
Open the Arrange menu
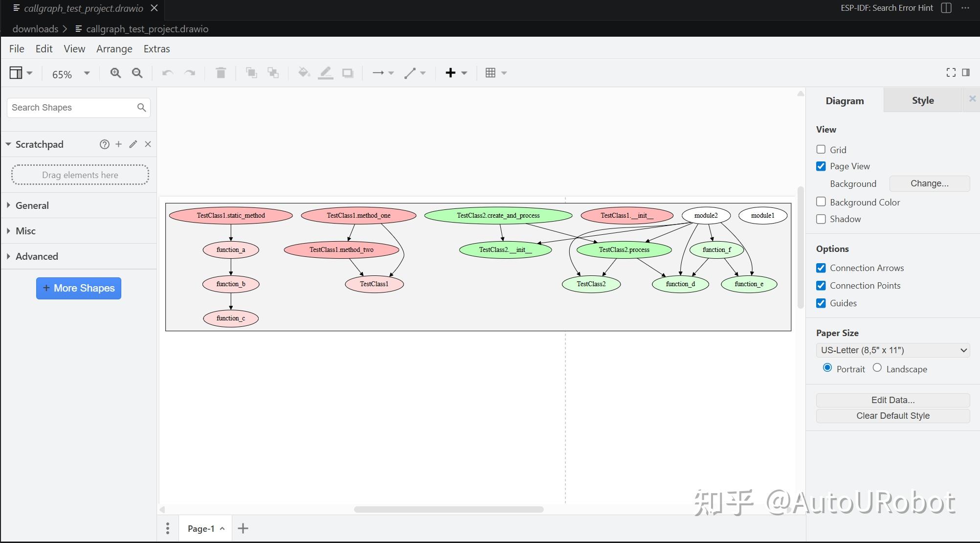tap(114, 48)
